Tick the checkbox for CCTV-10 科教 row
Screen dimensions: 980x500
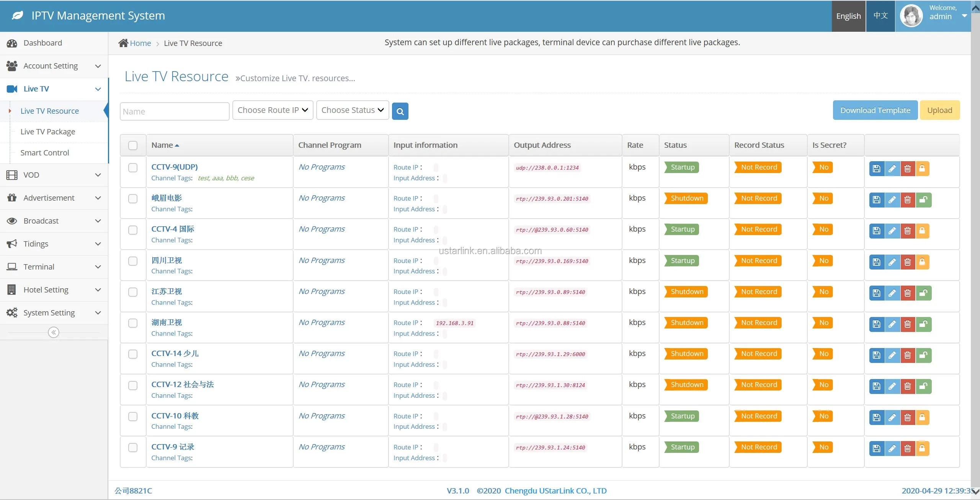133,417
